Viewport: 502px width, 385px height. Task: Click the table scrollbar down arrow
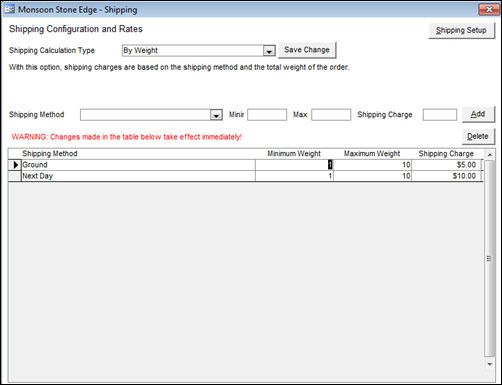tap(489, 364)
